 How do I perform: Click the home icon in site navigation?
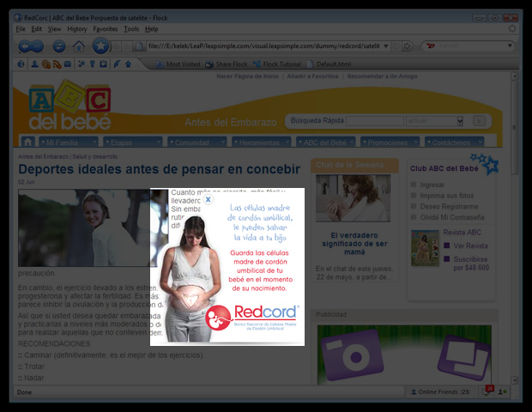click(28, 142)
